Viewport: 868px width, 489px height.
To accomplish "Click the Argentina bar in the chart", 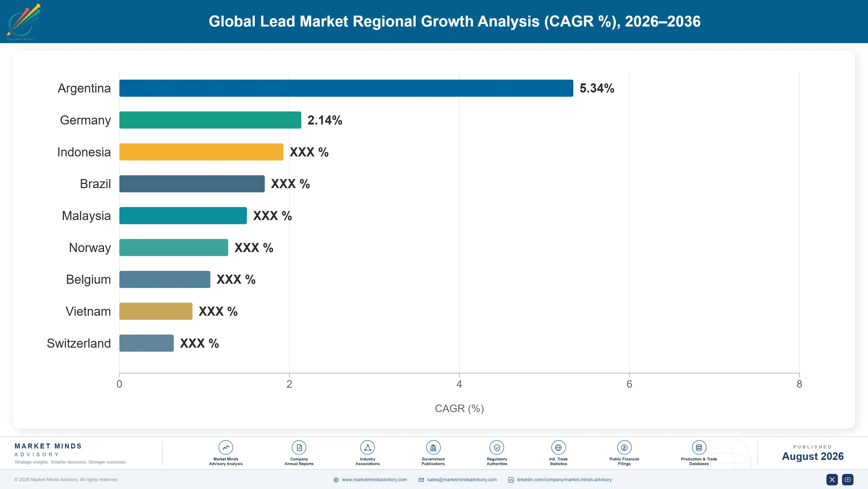I will click(346, 88).
